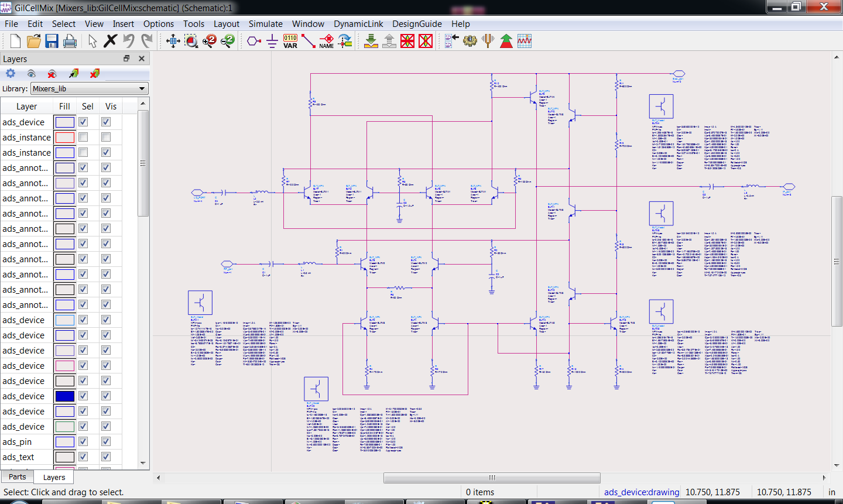
Task: Float the Layers panel
Action: tap(126, 59)
